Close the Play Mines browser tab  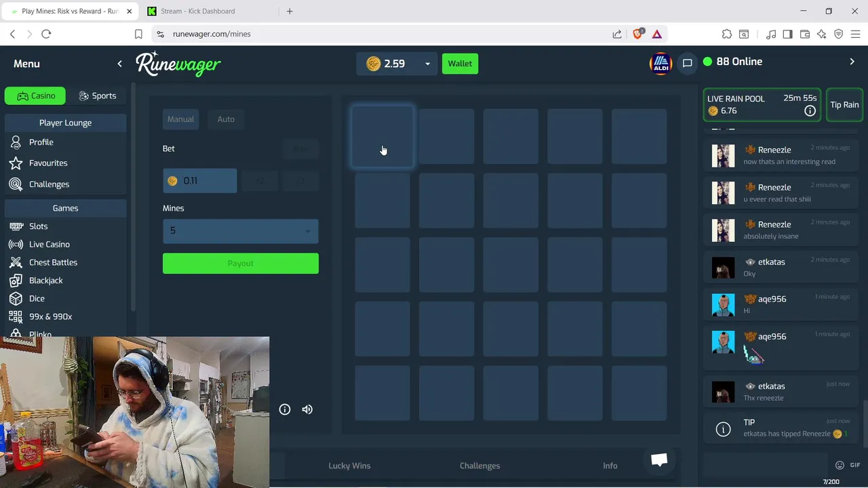pos(129,11)
